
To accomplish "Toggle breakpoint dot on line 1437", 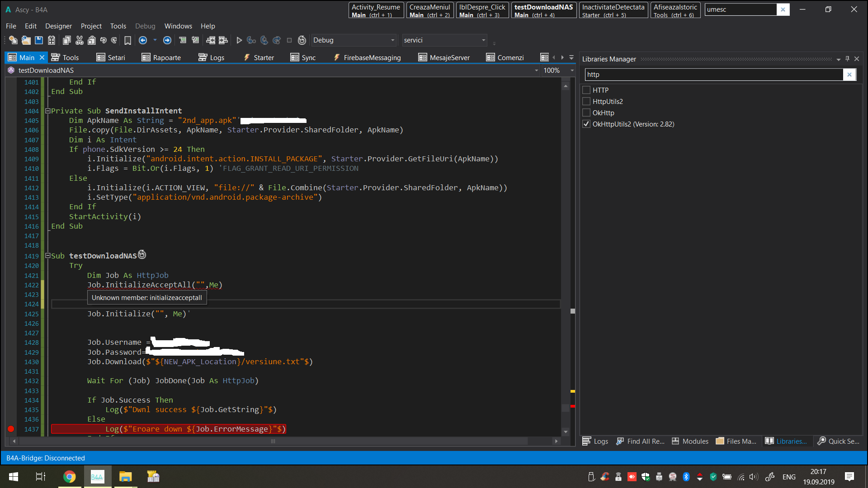I will click(11, 429).
